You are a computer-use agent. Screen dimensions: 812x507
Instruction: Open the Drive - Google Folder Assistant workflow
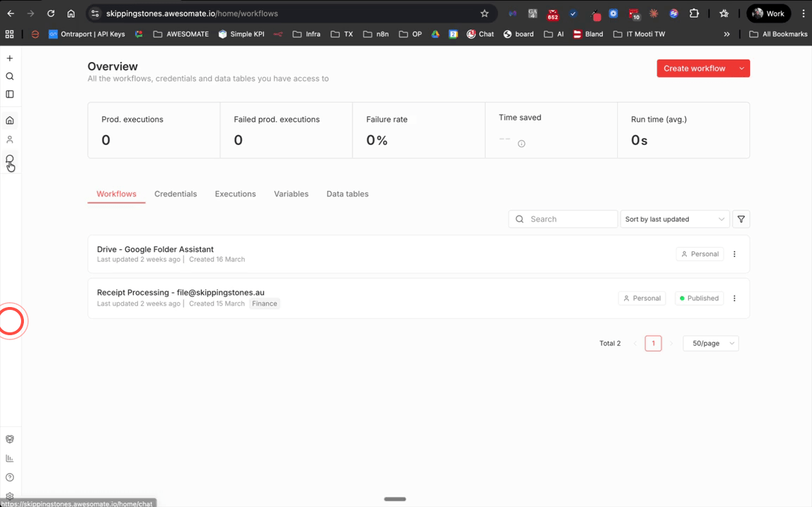(x=155, y=249)
